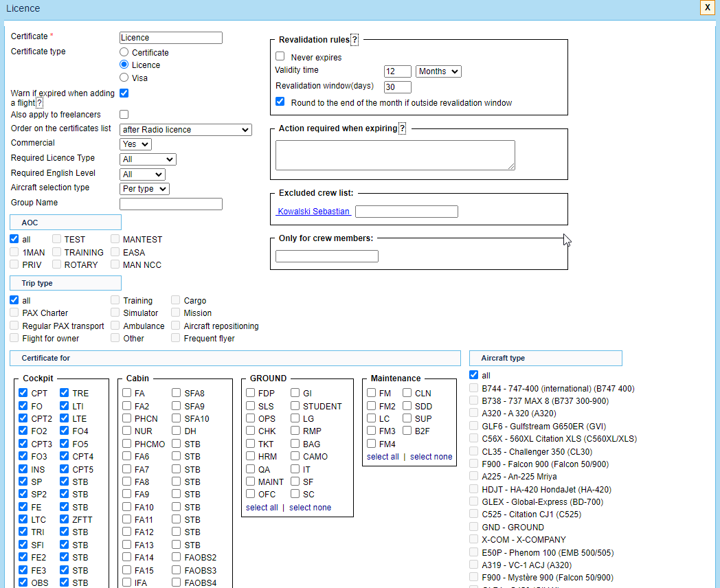Check the STUDENT ground checkbox

[x=295, y=406]
